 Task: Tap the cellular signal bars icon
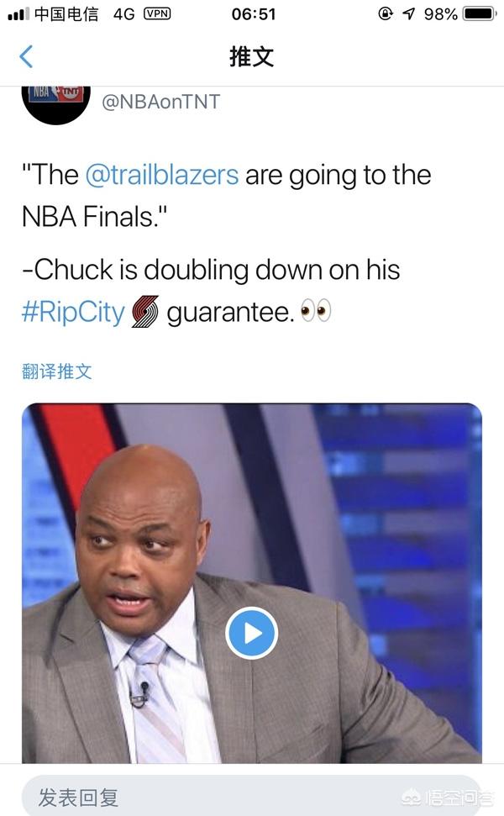[x=18, y=14]
